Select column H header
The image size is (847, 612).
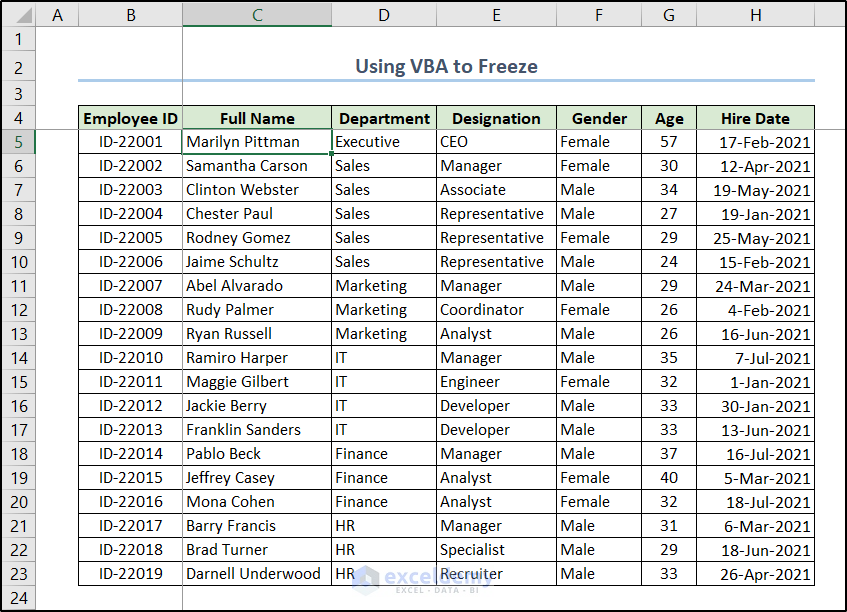(755, 15)
